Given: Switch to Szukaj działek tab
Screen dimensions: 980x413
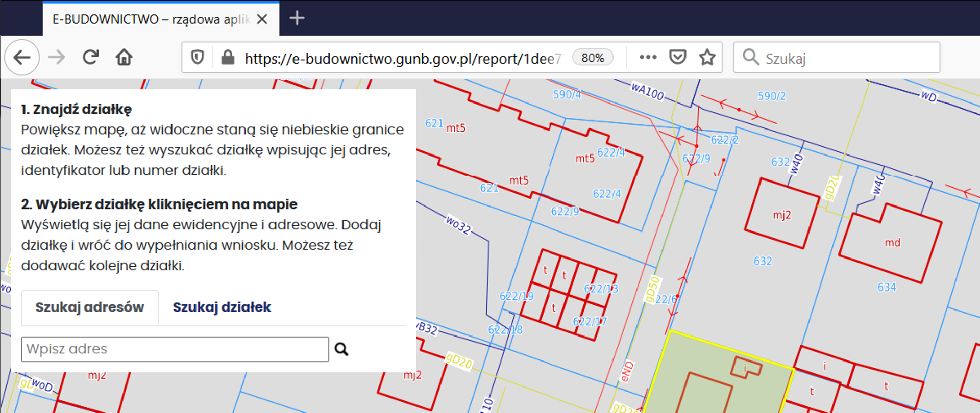Looking at the screenshot, I should tap(222, 307).
